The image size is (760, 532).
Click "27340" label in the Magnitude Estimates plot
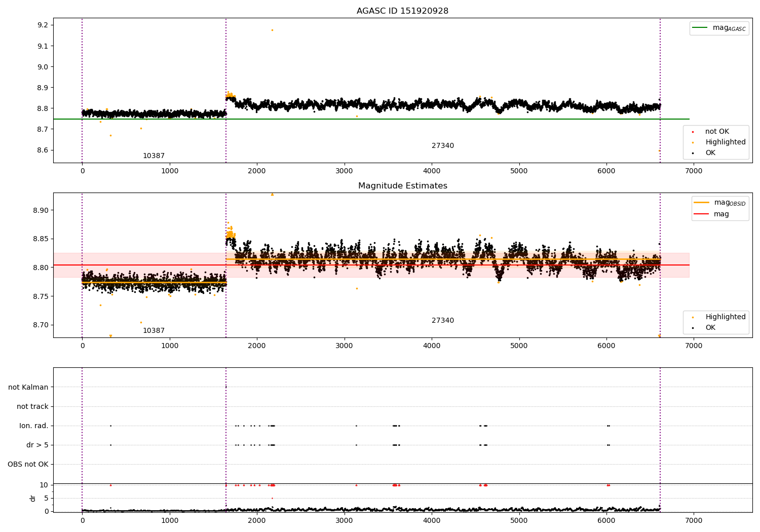point(443,321)
